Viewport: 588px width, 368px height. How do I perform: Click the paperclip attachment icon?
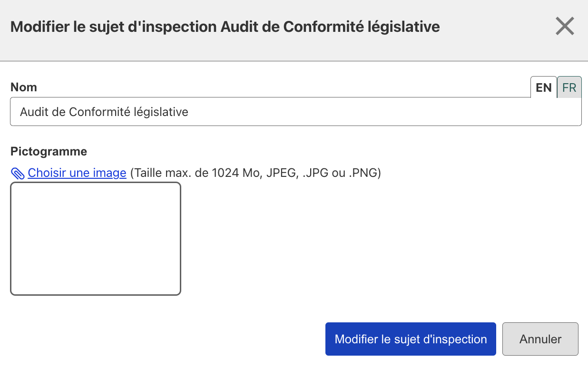[18, 174]
